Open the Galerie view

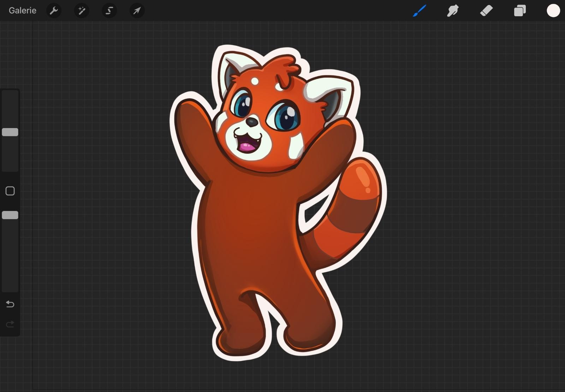point(23,11)
